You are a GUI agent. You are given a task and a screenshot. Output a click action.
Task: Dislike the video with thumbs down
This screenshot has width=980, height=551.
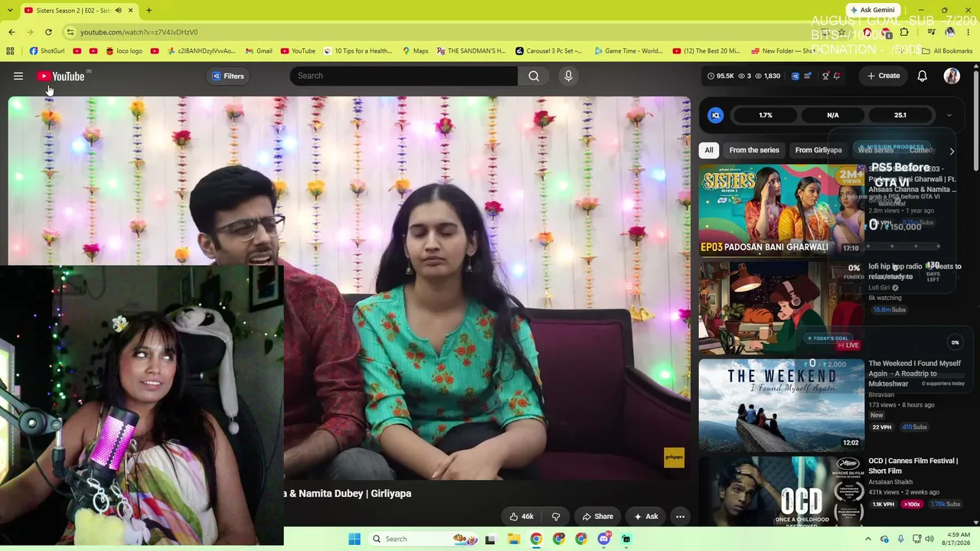click(556, 517)
